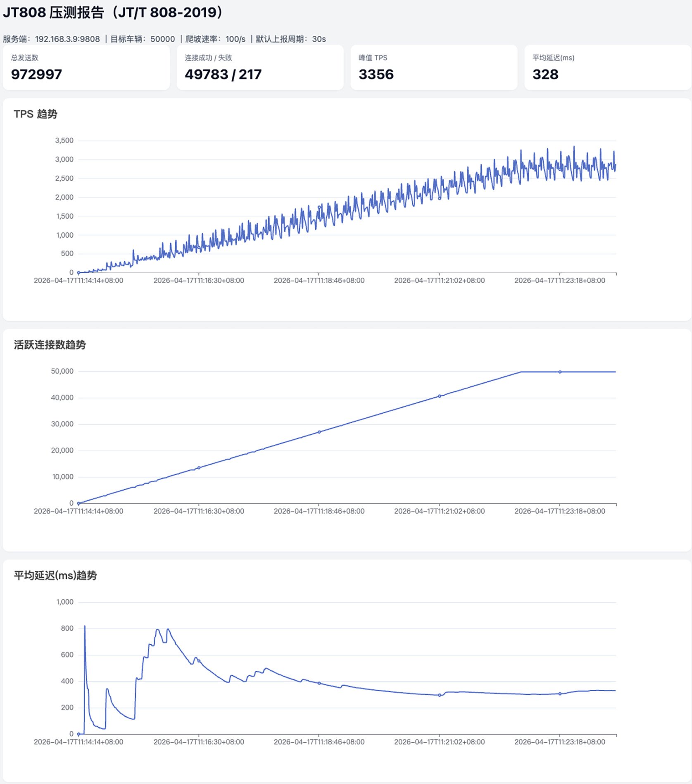Click the 活跃连接数趋势 chart heading
Viewport: 692px width, 784px height.
[50, 345]
